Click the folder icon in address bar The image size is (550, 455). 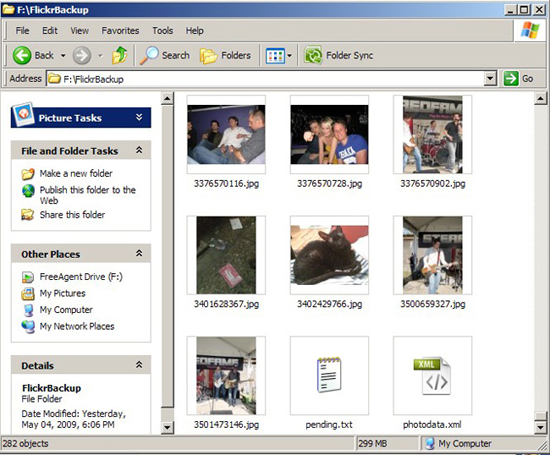[x=54, y=78]
